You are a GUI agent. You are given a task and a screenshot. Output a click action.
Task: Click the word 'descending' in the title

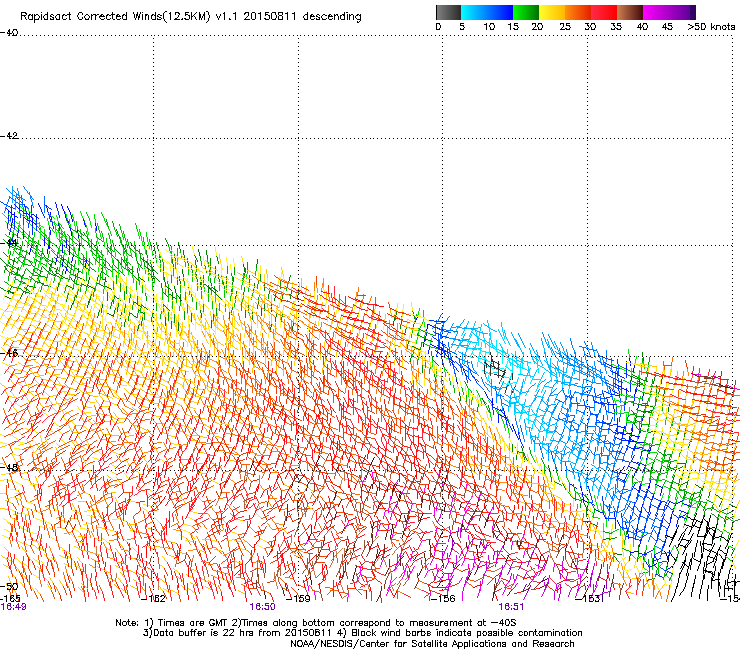(332, 17)
